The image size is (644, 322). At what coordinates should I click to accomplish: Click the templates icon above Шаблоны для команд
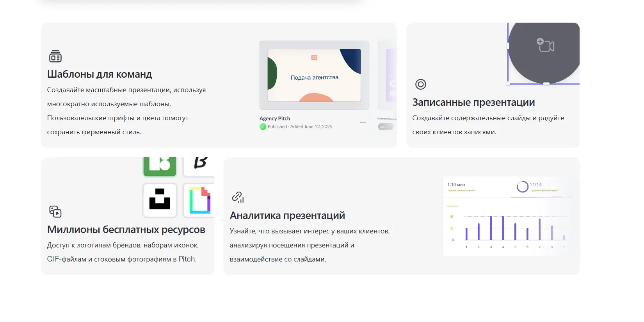(x=55, y=56)
